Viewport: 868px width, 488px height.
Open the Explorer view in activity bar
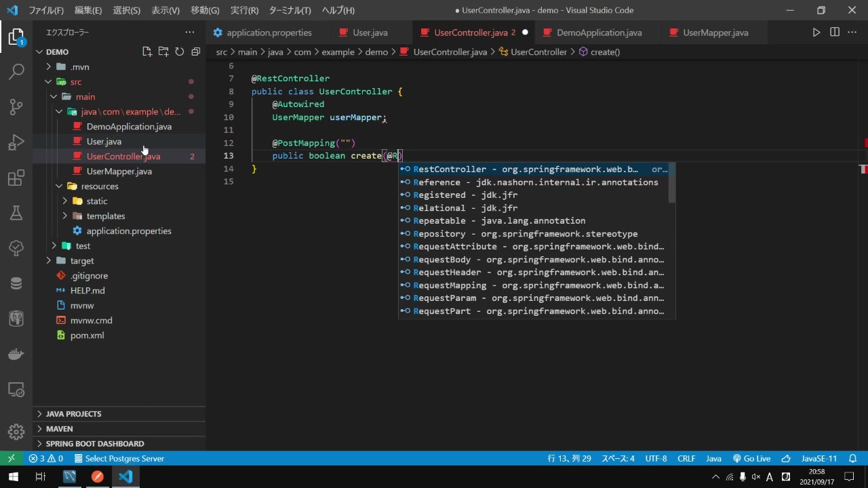coord(16,37)
